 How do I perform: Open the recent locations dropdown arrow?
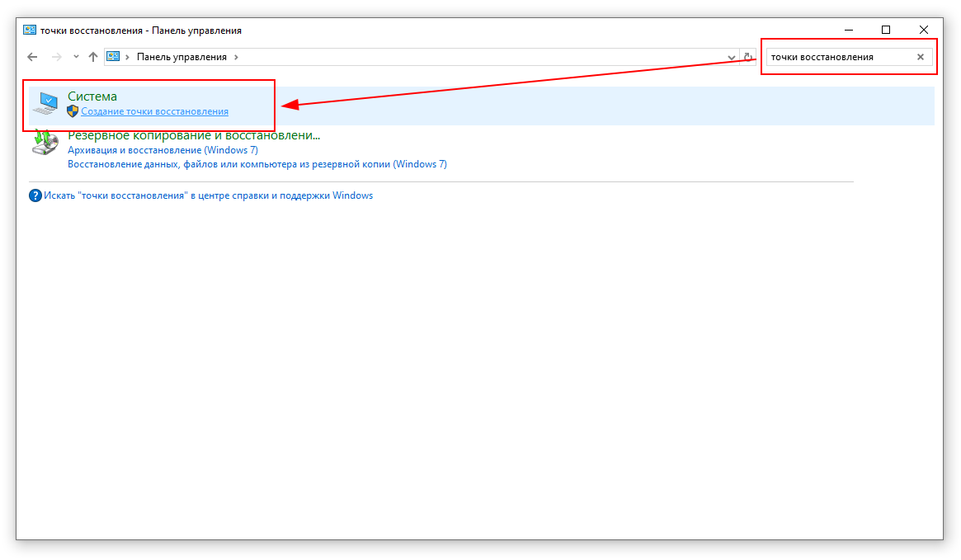click(76, 57)
